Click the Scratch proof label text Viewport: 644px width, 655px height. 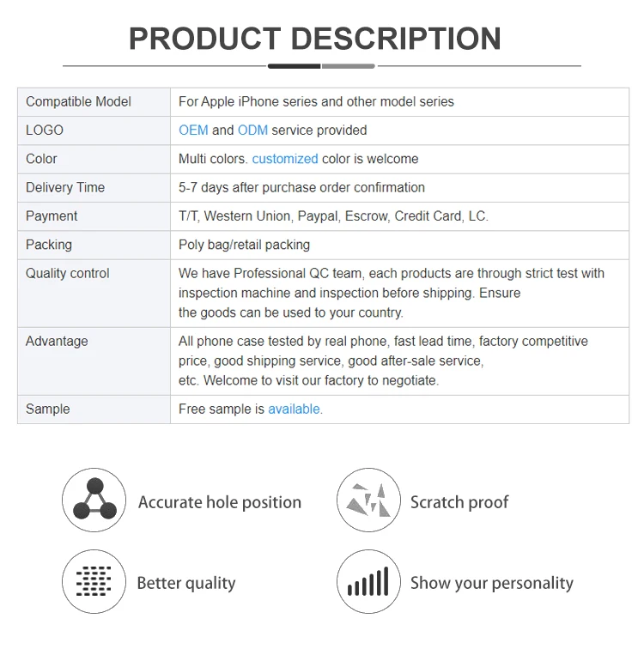459,502
